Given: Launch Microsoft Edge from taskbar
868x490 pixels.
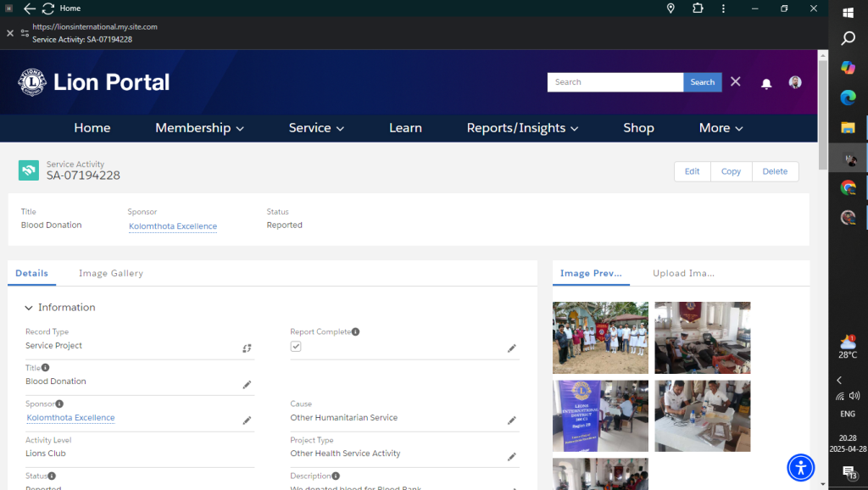Looking at the screenshot, I should [848, 98].
